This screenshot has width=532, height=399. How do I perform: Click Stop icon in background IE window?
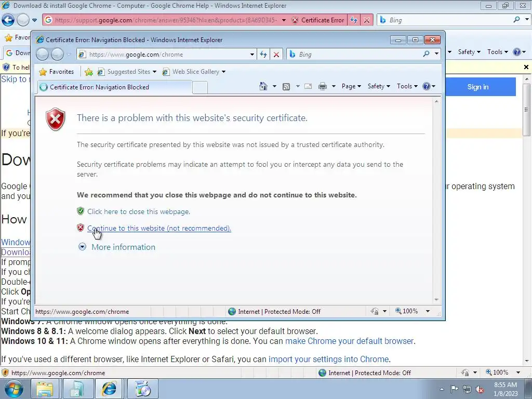pos(367,20)
